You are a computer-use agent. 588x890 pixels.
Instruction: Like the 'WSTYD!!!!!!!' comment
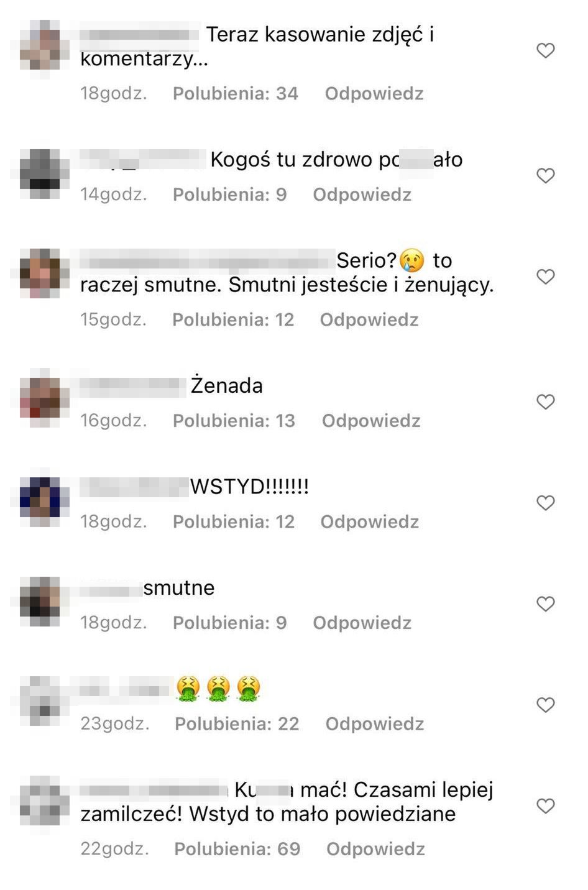545,503
